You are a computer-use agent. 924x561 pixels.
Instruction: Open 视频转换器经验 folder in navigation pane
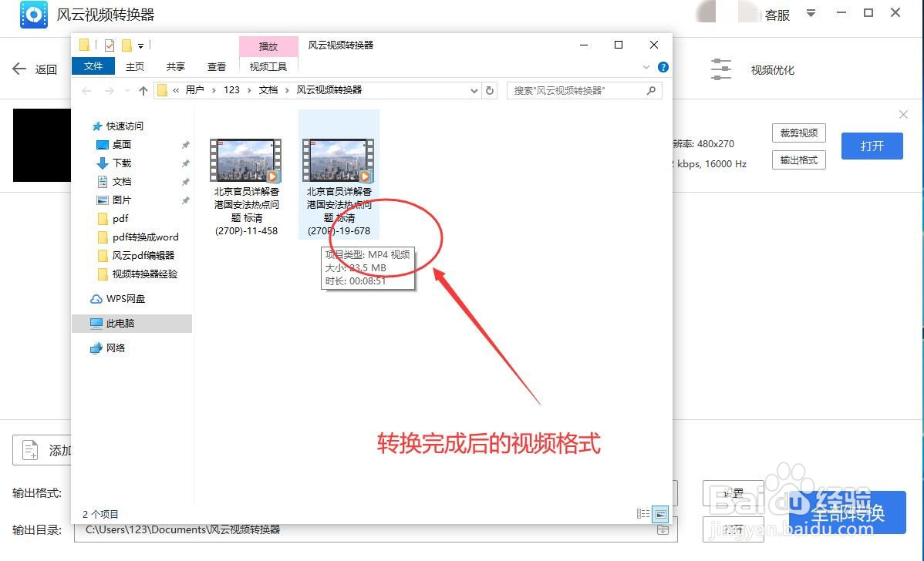144,274
